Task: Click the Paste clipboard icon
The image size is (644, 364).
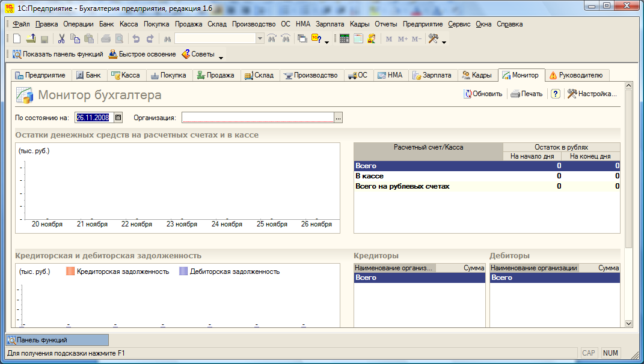Action: (x=89, y=38)
